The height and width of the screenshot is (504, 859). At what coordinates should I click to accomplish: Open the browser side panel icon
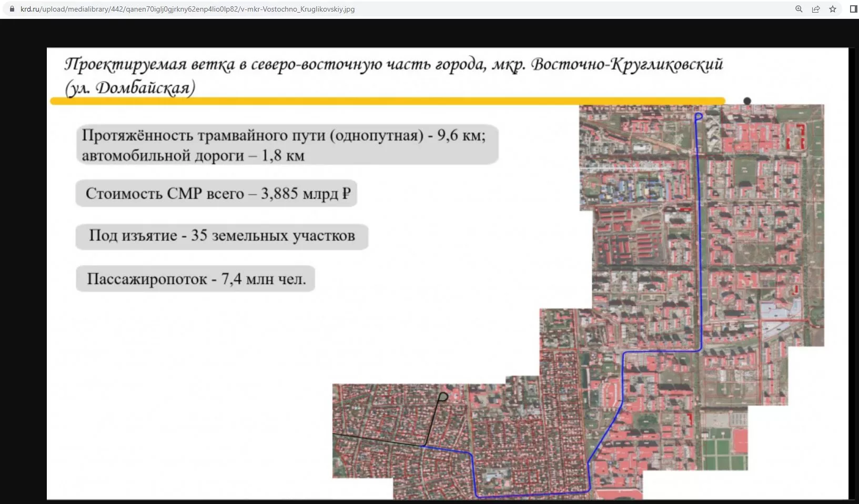pyautogui.click(x=853, y=9)
